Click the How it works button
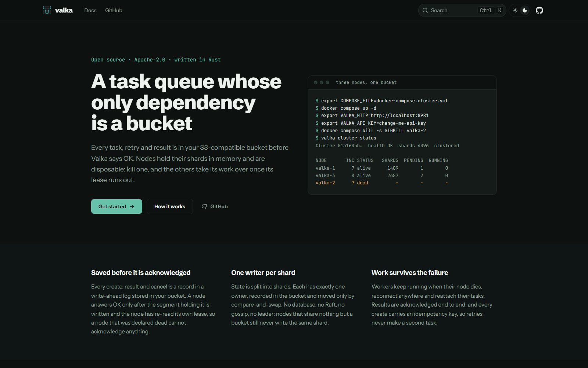This screenshot has width=588, height=368. point(170,206)
